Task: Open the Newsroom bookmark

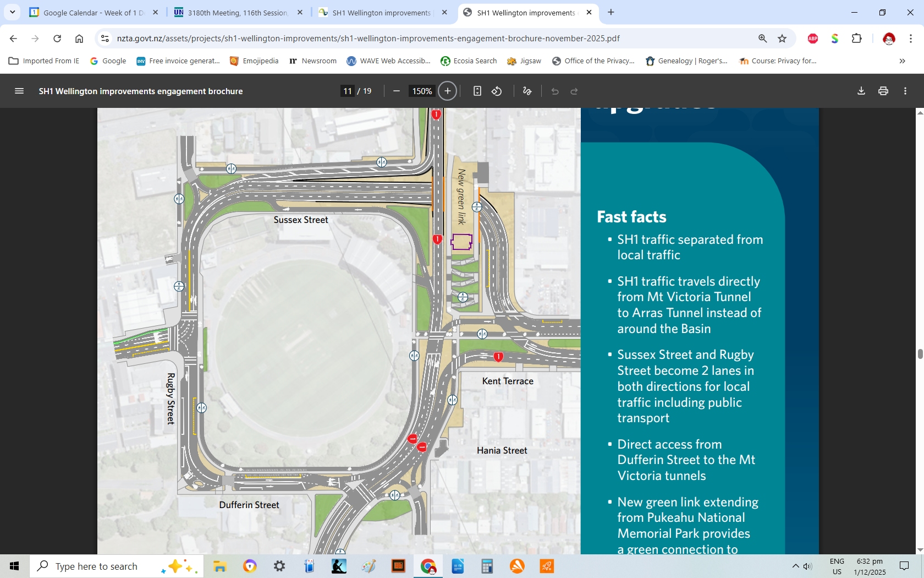Action: coord(312,61)
